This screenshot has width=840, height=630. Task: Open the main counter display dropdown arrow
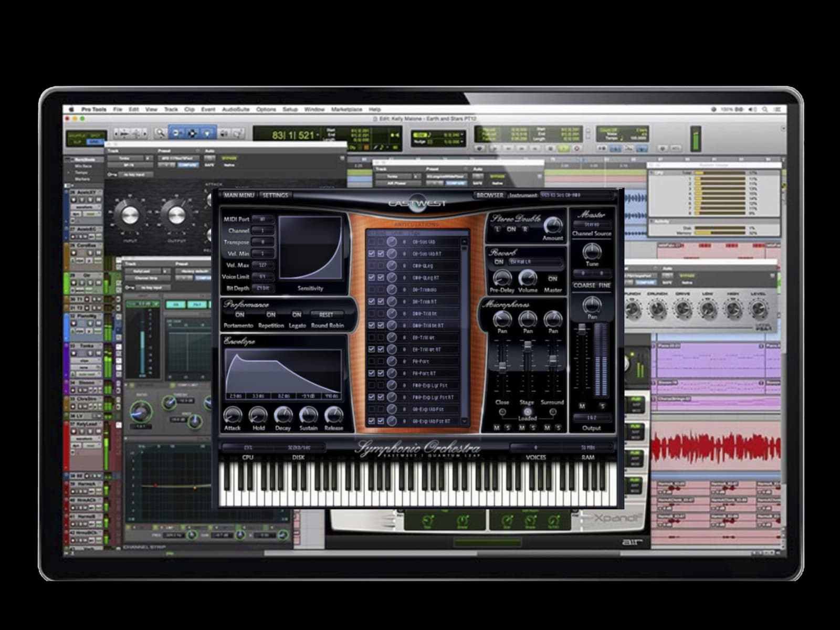pyautogui.click(x=317, y=135)
